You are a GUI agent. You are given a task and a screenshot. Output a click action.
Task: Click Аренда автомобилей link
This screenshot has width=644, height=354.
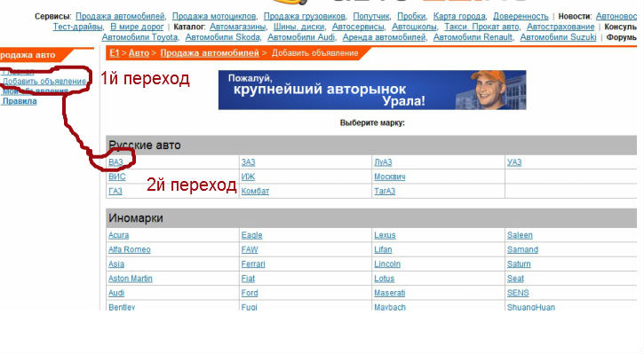click(384, 37)
